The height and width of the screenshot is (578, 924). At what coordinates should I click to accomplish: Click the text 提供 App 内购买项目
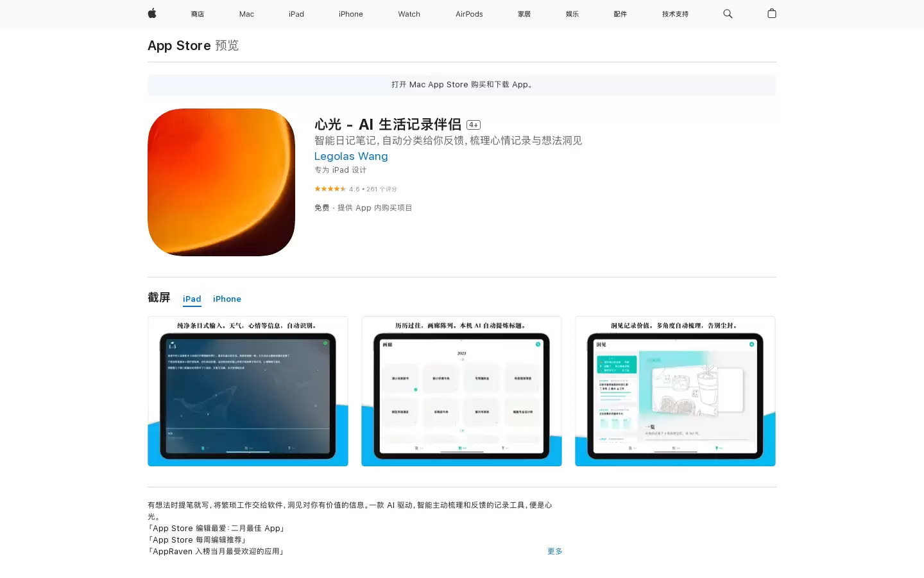point(375,208)
